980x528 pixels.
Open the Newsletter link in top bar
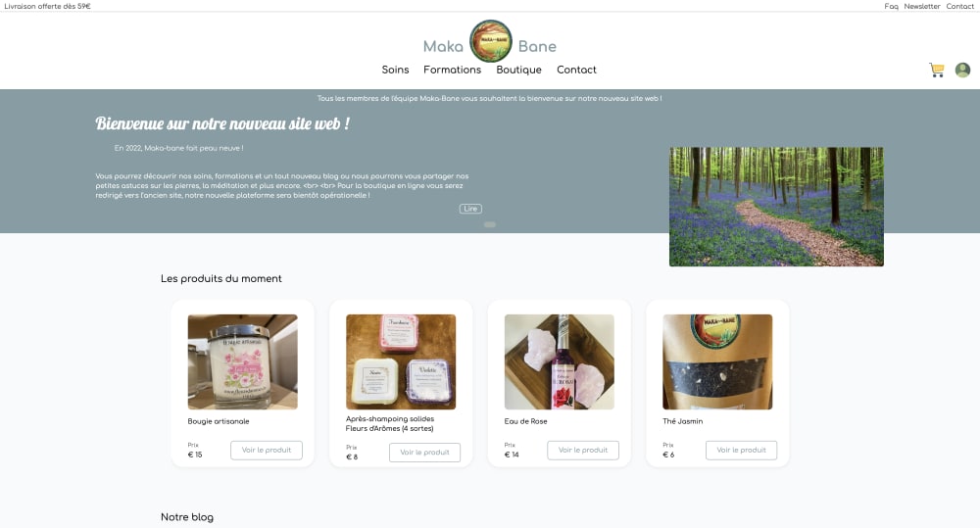coord(922,6)
